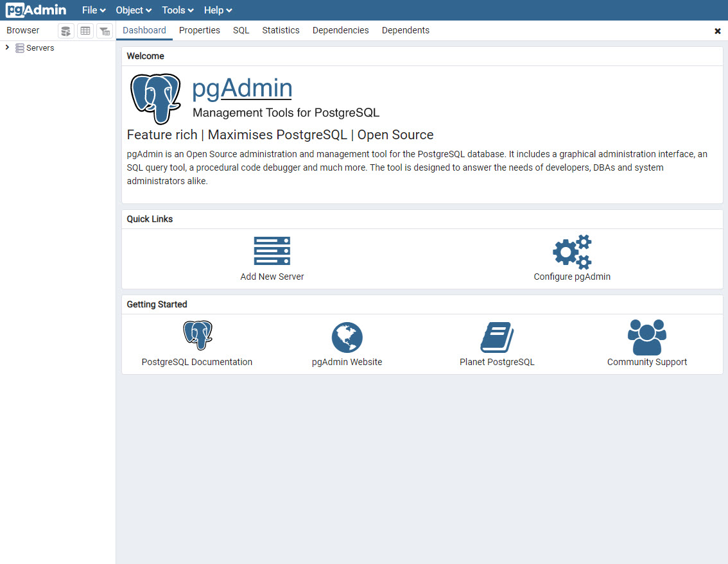Open Configure pgAdmin via the gears icon
The height and width of the screenshot is (564, 728).
coord(572,252)
